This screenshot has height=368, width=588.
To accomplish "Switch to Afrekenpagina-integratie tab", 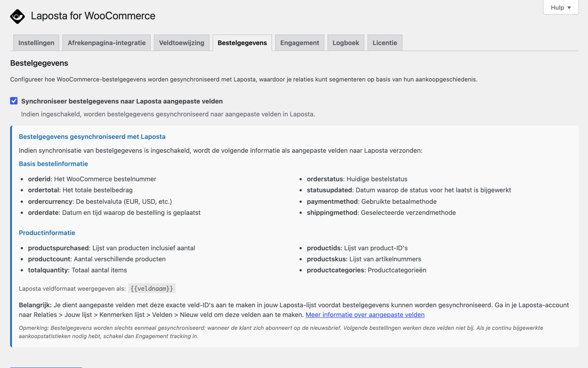I will (x=107, y=43).
